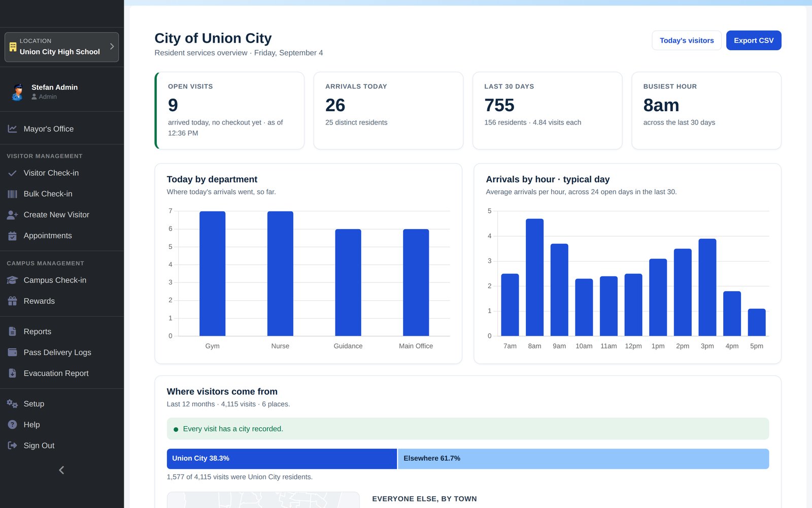Click the Sign Out arrow icon
This screenshot has height=508, width=812.
pos(12,446)
